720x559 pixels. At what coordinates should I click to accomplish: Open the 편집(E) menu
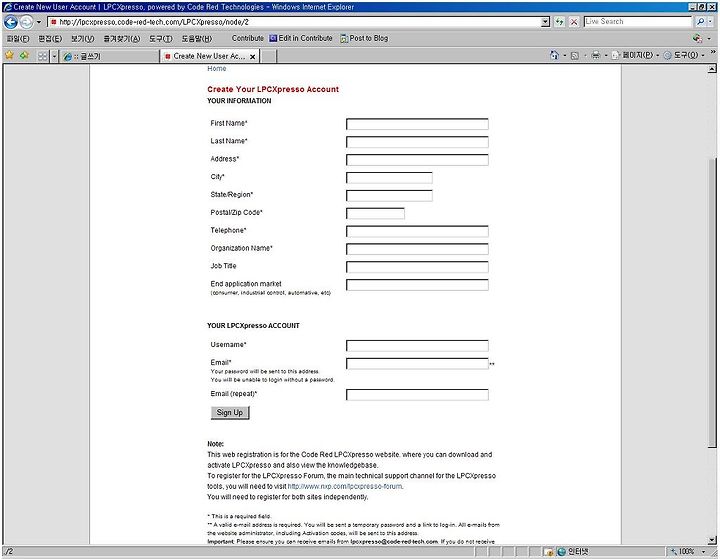50,39
